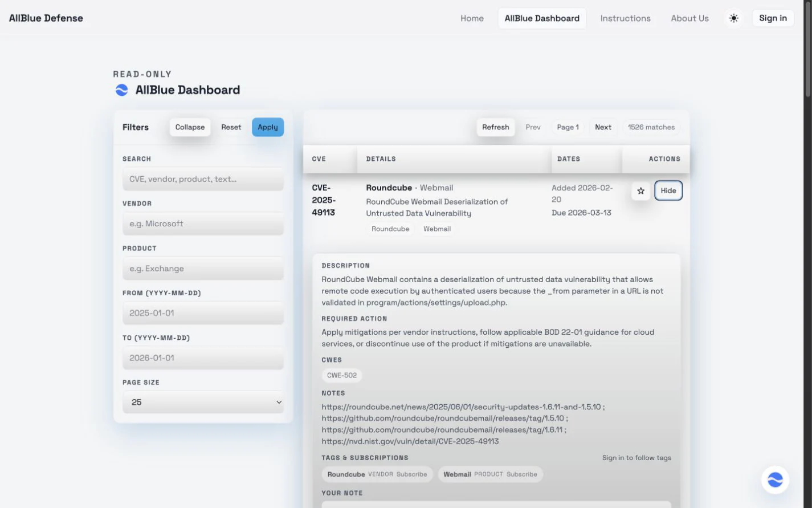Click the To date field
This screenshot has height=508, width=812.
click(x=203, y=358)
